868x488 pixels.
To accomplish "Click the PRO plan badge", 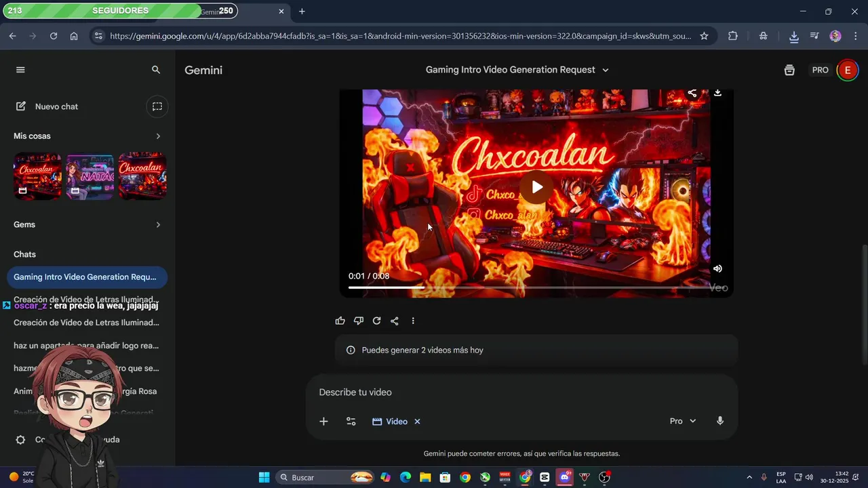I will pyautogui.click(x=821, y=70).
